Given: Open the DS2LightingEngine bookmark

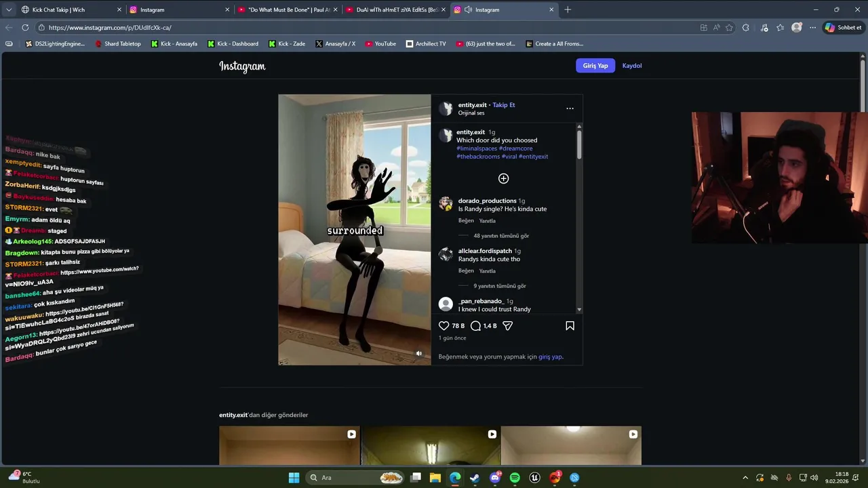Looking at the screenshot, I should click(x=55, y=43).
